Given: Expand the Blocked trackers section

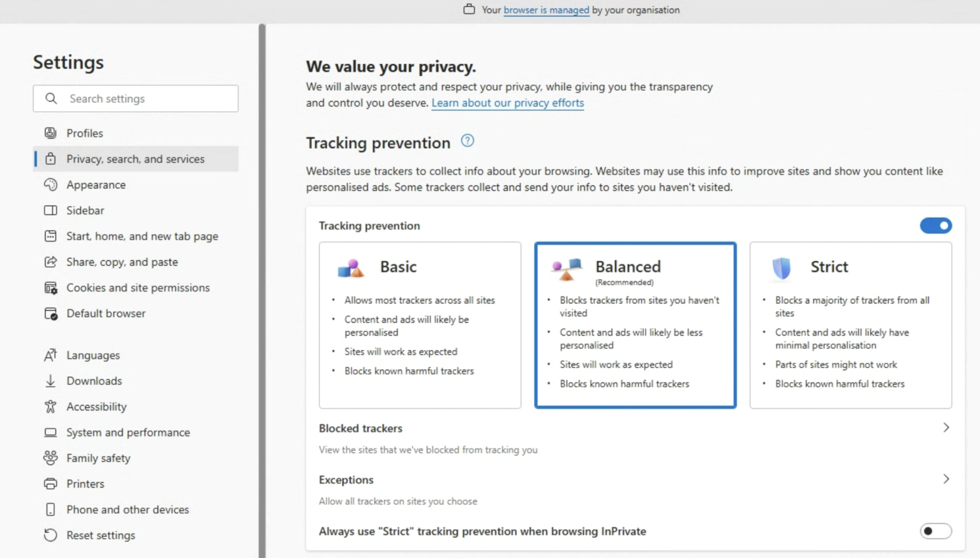Looking at the screenshot, I should pyautogui.click(x=946, y=428).
